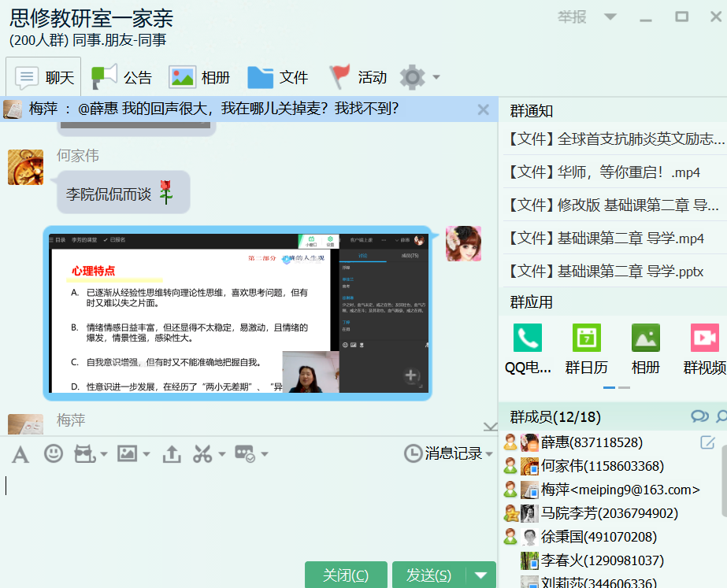Edit group card next to 薛惠
Viewport: 727px width, 588px height.
(x=707, y=442)
